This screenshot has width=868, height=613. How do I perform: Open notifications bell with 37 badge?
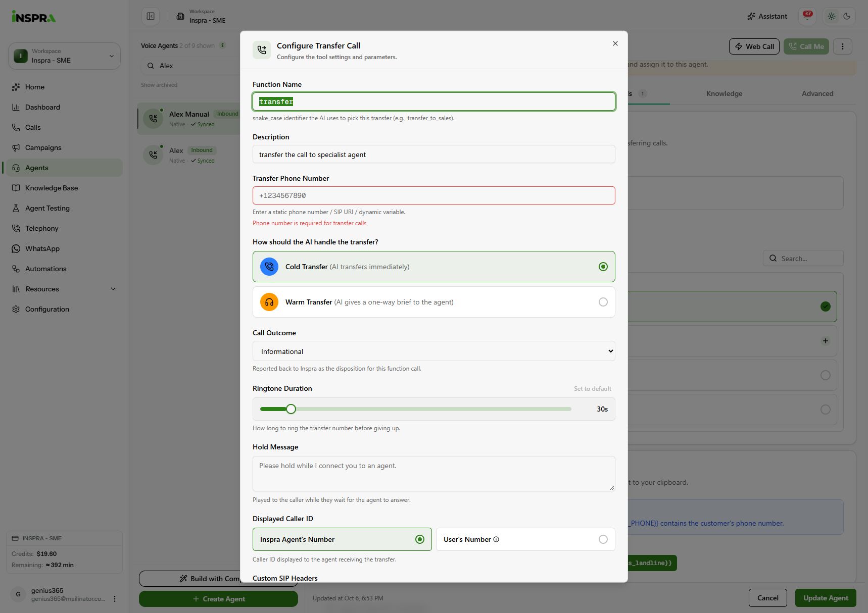(807, 16)
